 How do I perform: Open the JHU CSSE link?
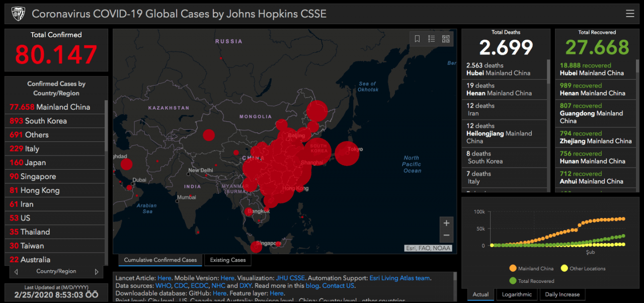coord(290,278)
